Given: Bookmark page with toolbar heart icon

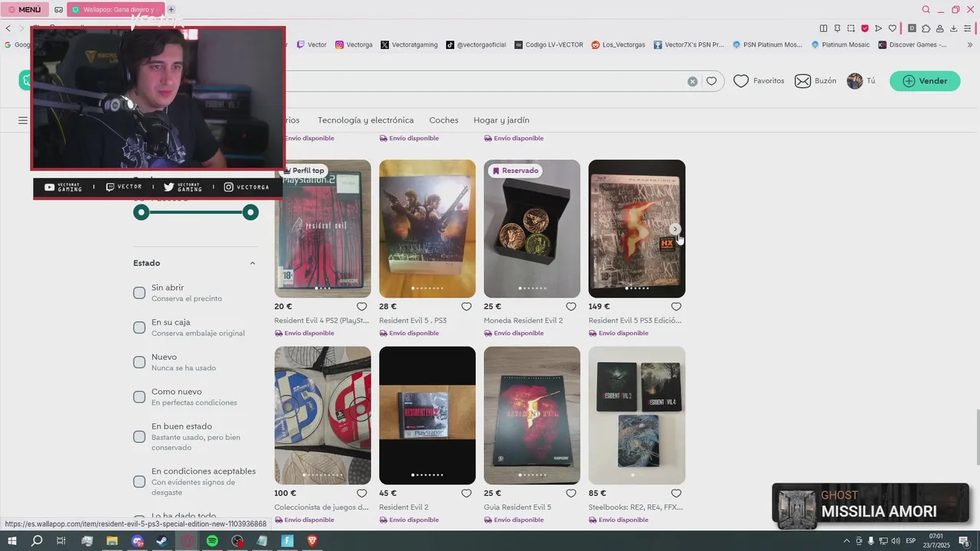Looking at the screenshot, I should [893, 28].
